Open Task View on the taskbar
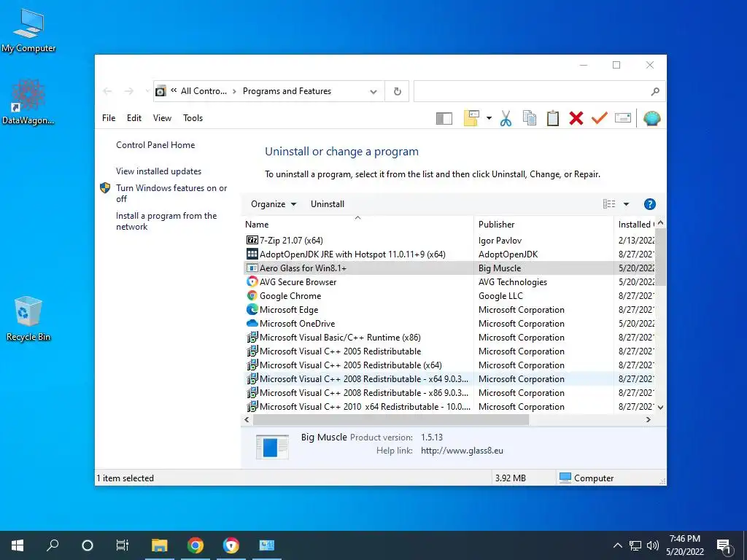 123,545
